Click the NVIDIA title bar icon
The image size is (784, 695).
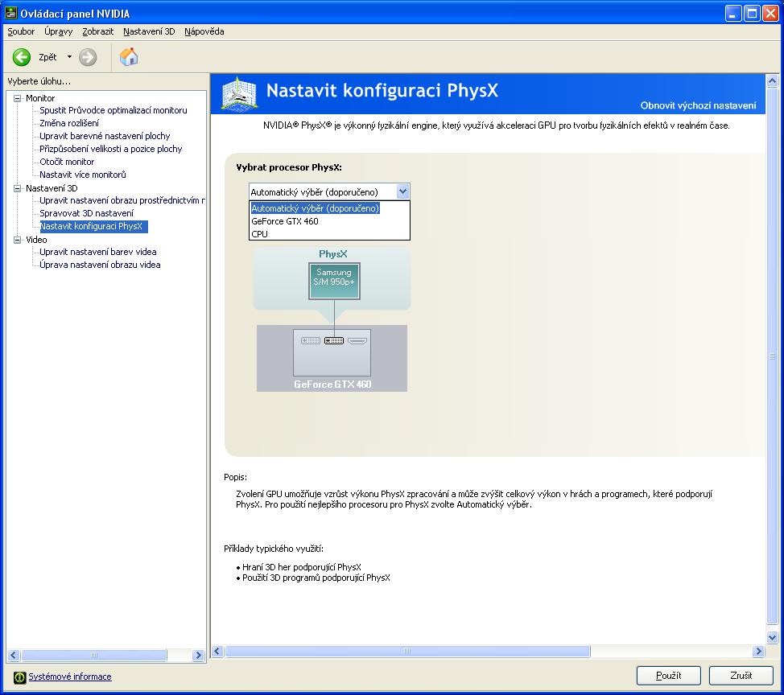pos(11,13)
